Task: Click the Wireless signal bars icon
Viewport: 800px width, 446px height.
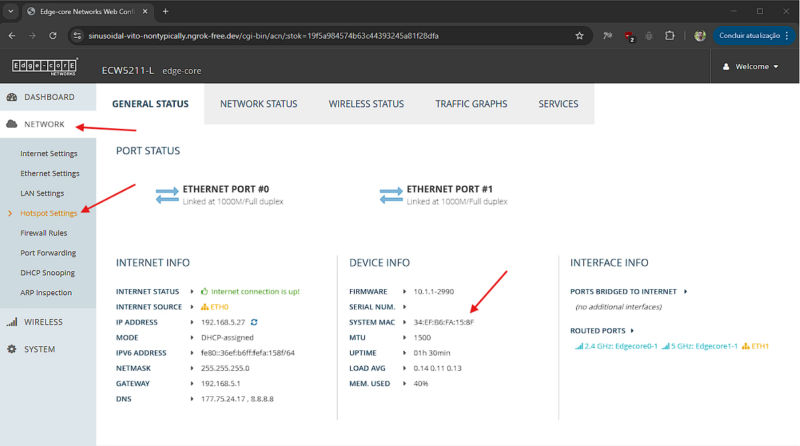Action: (x=12, y=322)
